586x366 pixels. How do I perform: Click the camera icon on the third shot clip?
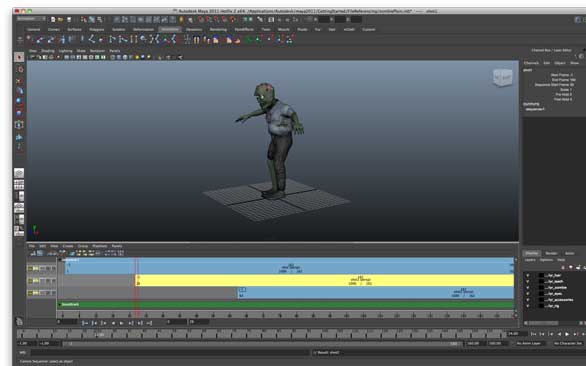(242, 290)
